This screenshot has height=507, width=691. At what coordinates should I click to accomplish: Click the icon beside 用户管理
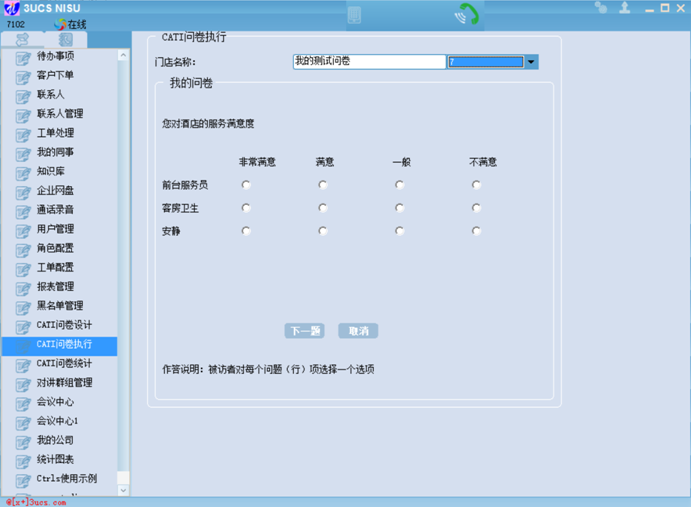[23, 231]
